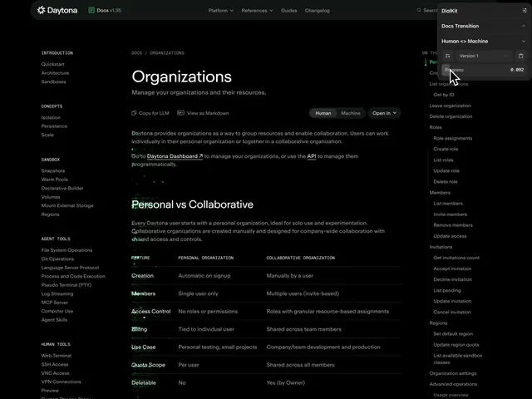
Task: Open Web Terminal in the sidebar
Action: click(x=57, y=356)
